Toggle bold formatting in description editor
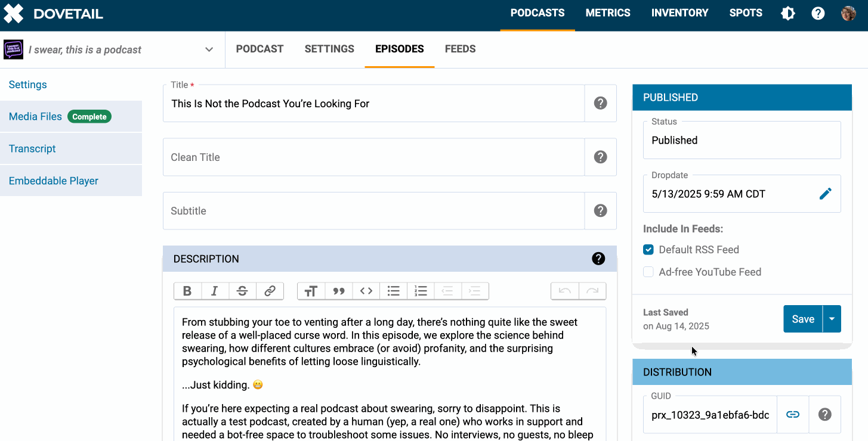This screenshot has height=441, width=868. click(x=187, y=291)
